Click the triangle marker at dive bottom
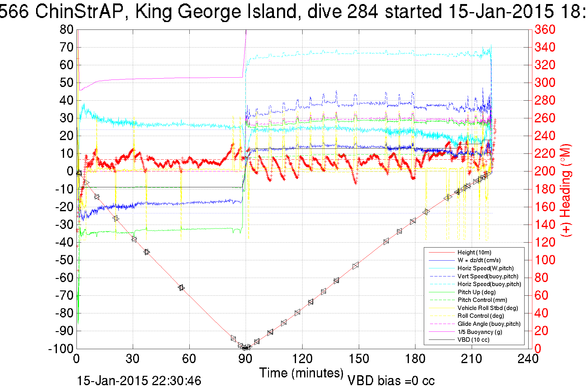Image resolution: width=588 pixels, height=392 pixels. point(245,348)
